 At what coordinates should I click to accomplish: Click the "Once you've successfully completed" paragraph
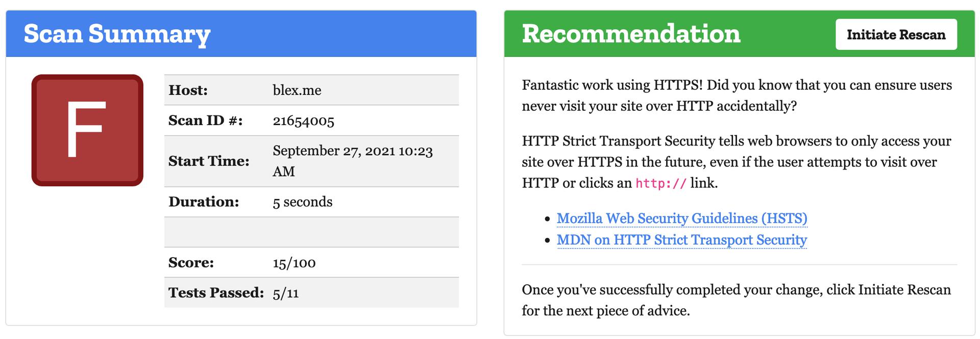pos(736,300)
